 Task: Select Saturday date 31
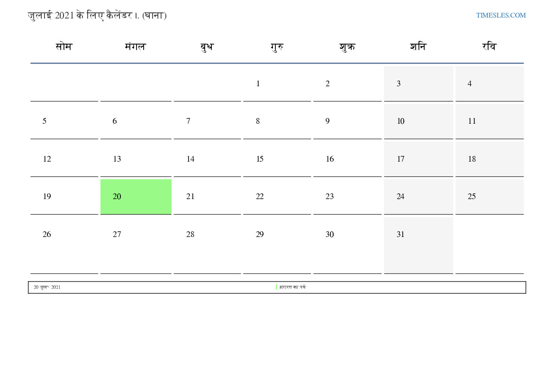[x=418, y=246]
